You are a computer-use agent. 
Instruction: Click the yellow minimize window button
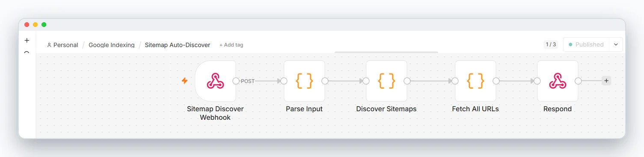click(x=36, y=25)
